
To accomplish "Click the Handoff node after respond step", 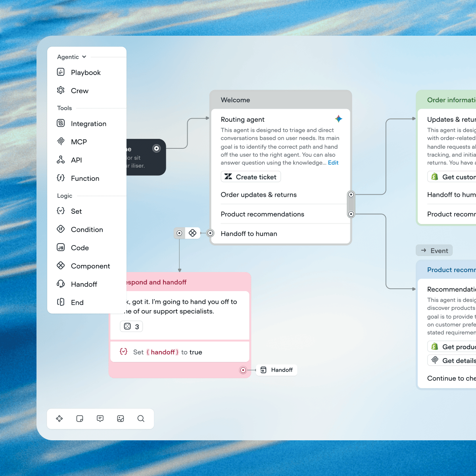I will pos(277,370).
